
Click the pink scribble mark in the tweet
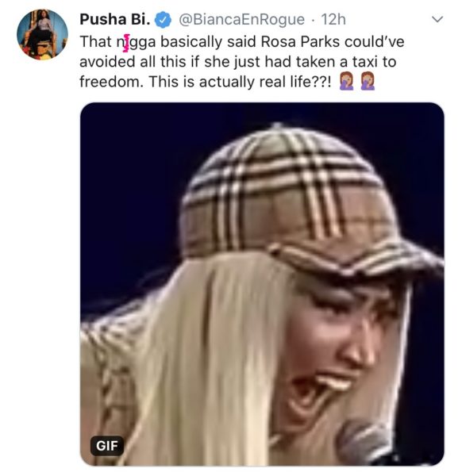pos(126,43)
